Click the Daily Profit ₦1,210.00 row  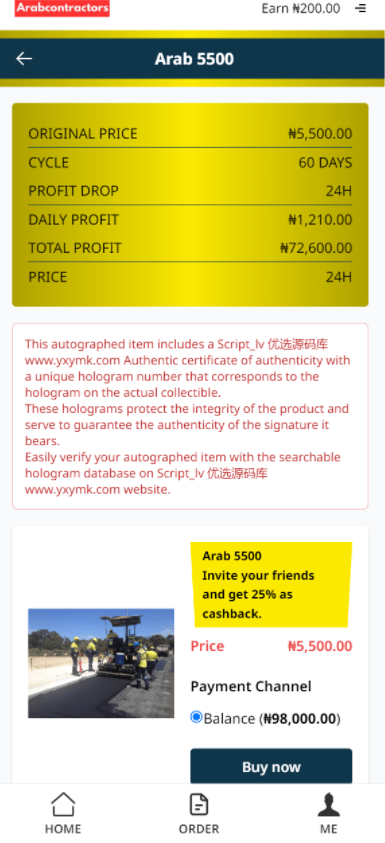click(x=190, y=219)
